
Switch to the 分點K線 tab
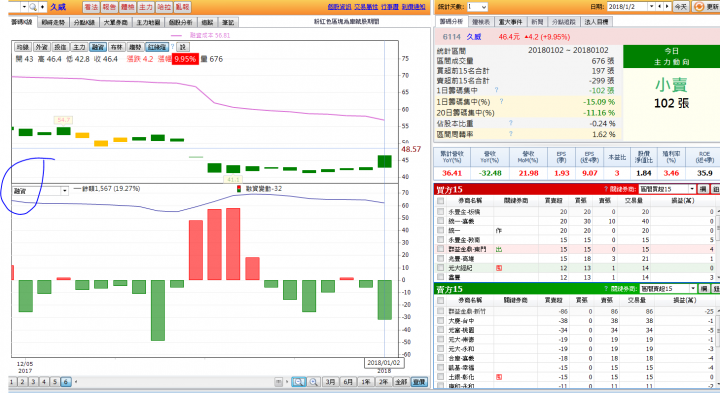pos(84,22)
